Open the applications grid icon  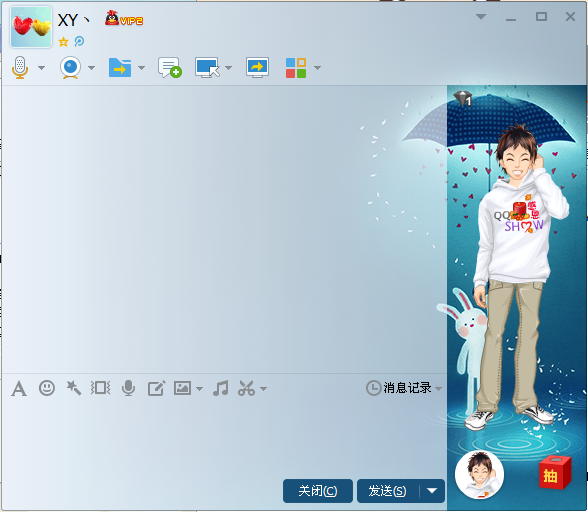296,68
